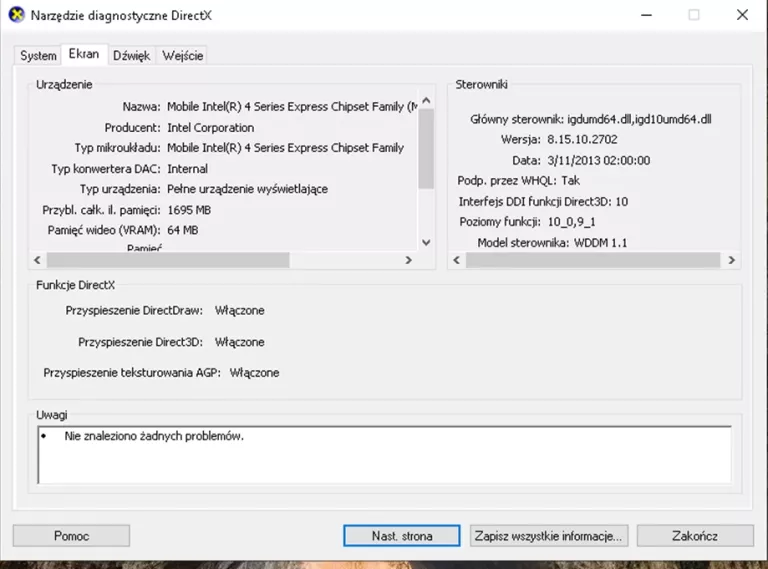768x569 pixels.
Task: Click Nast. strona button
Action: [402, 536]
